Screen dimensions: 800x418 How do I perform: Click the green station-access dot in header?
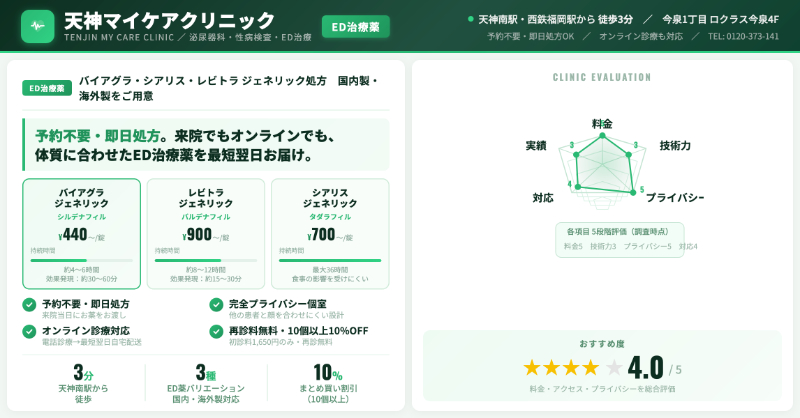pos(470,19)
